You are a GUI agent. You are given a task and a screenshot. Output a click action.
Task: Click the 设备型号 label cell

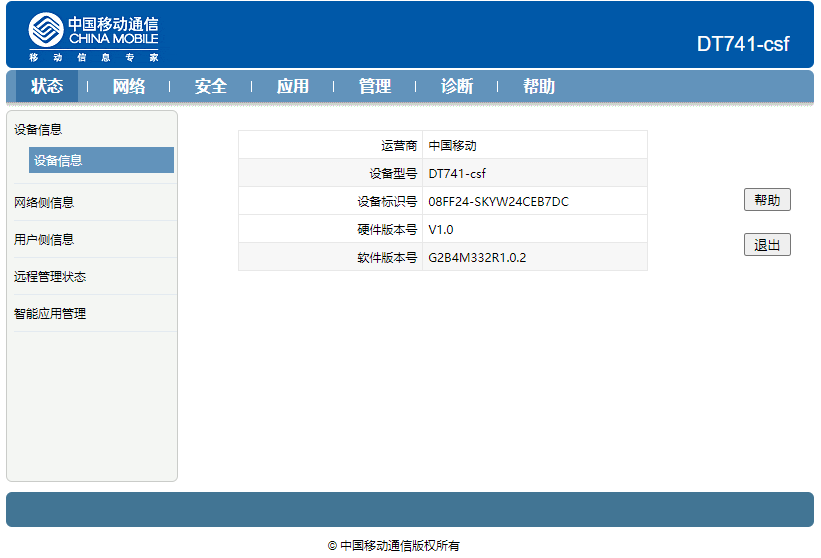tap(330, 173)
